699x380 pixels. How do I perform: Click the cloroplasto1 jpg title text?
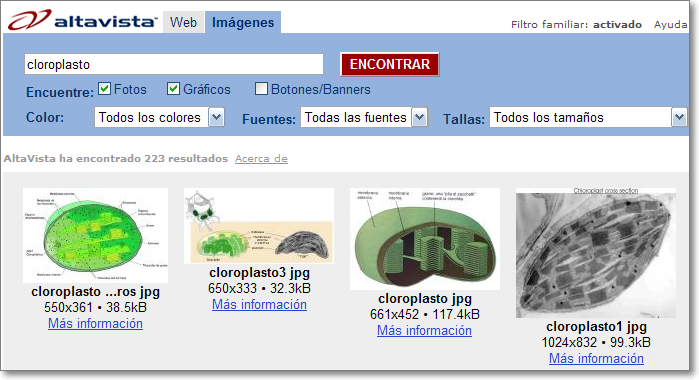click(x=596, y=326)
